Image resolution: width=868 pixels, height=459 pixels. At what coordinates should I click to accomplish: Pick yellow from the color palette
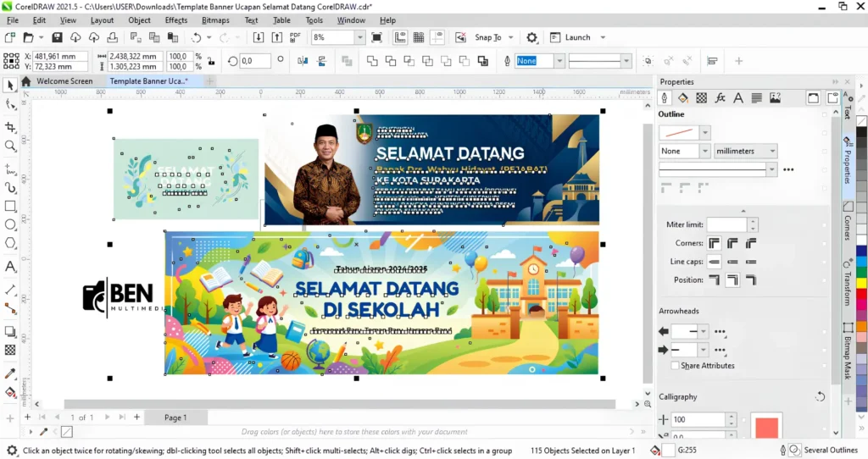click(x=861, y=283)
